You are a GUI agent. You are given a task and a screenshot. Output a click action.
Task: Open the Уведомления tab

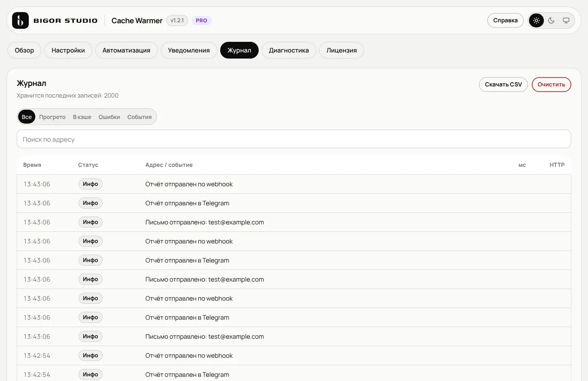tap(189, 50)
